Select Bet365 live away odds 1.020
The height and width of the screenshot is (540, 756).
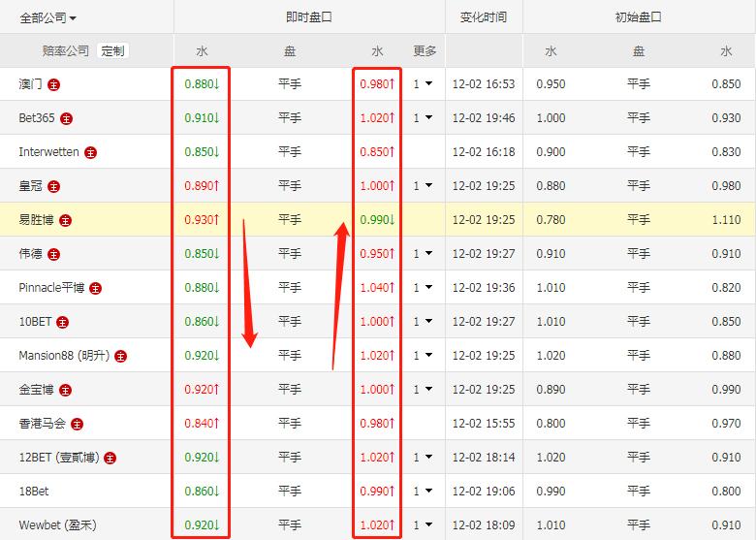378,117
